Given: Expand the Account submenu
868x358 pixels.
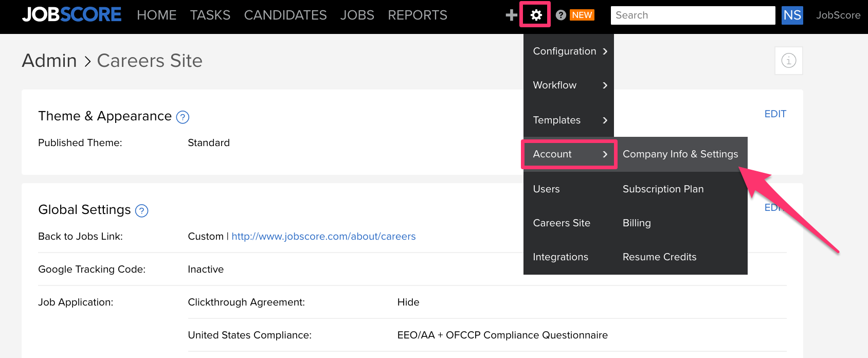Looking at the screenshot, I should (569, 154).
